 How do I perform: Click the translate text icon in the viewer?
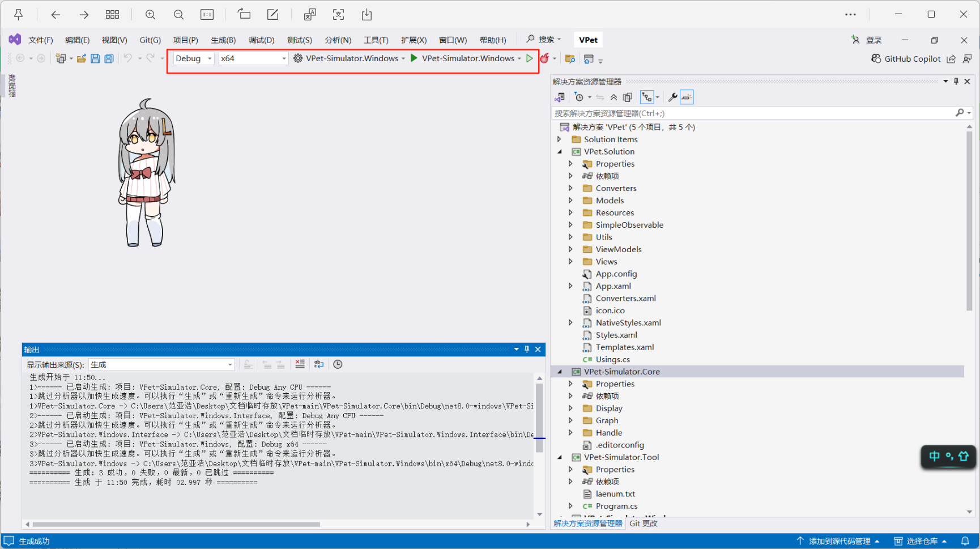click(x=310, y=15)
